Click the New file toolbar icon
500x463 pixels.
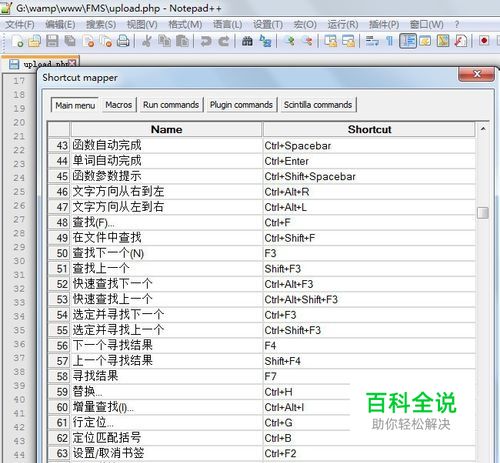[x=17, y=41]
